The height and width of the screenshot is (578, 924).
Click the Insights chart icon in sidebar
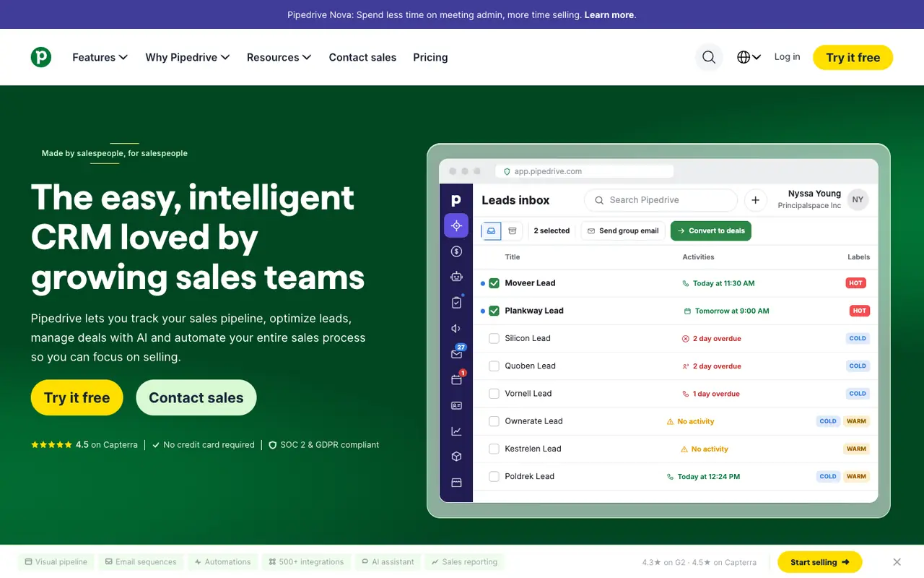click(x=456, y=431)
